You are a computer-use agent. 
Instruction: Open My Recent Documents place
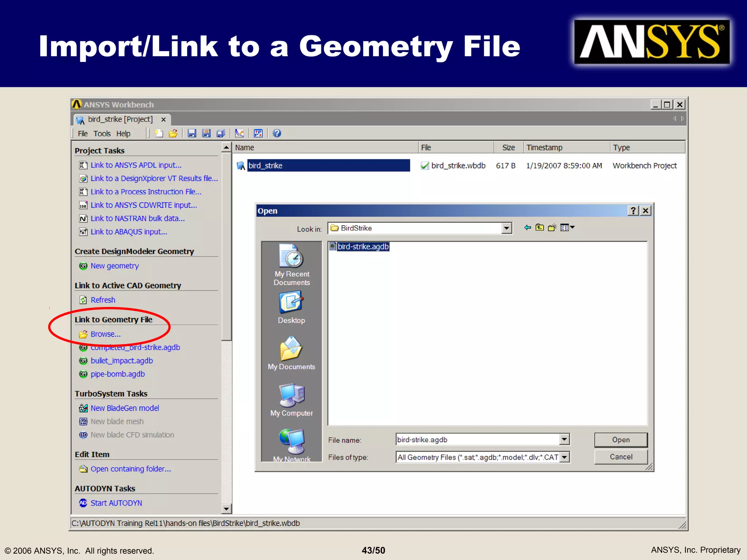click(292, 265)
